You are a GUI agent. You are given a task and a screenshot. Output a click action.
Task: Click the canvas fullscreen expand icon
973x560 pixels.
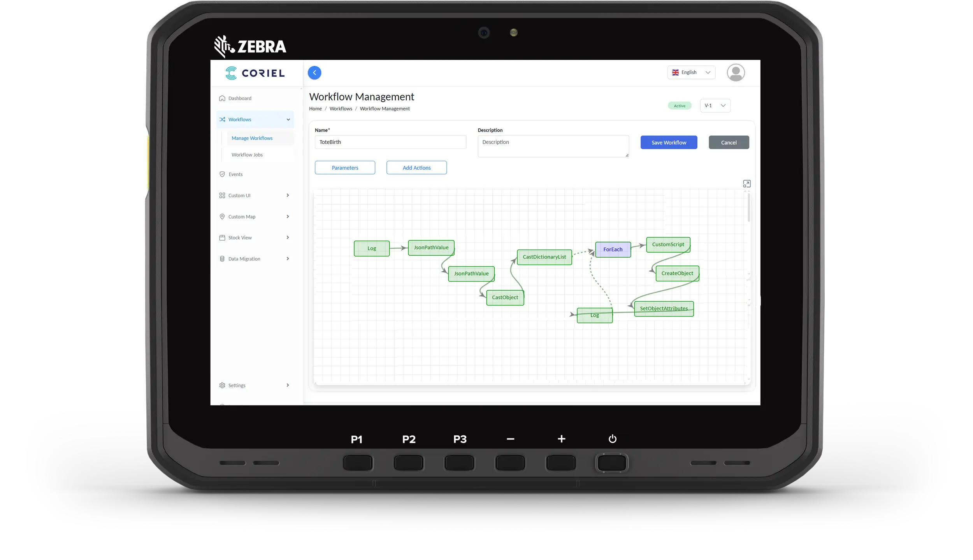[746, 184]
